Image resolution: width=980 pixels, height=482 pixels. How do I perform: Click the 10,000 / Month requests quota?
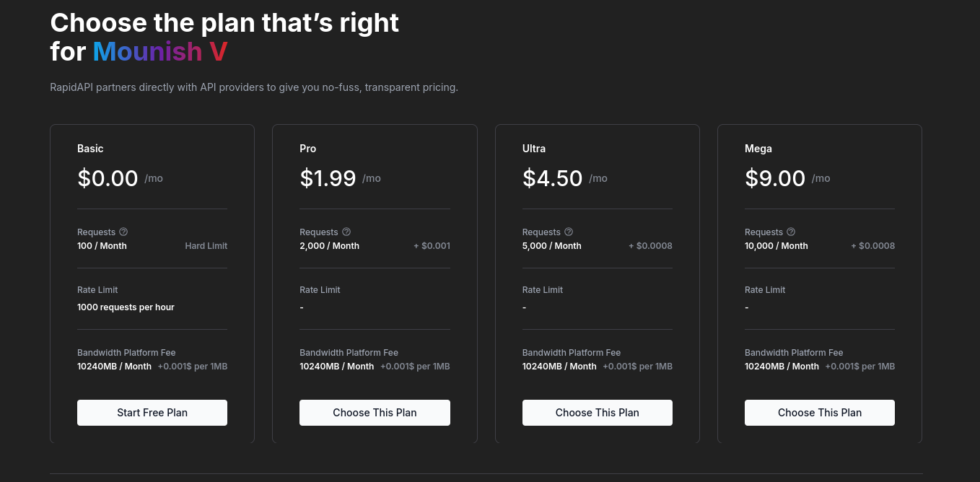coord(776,246)
